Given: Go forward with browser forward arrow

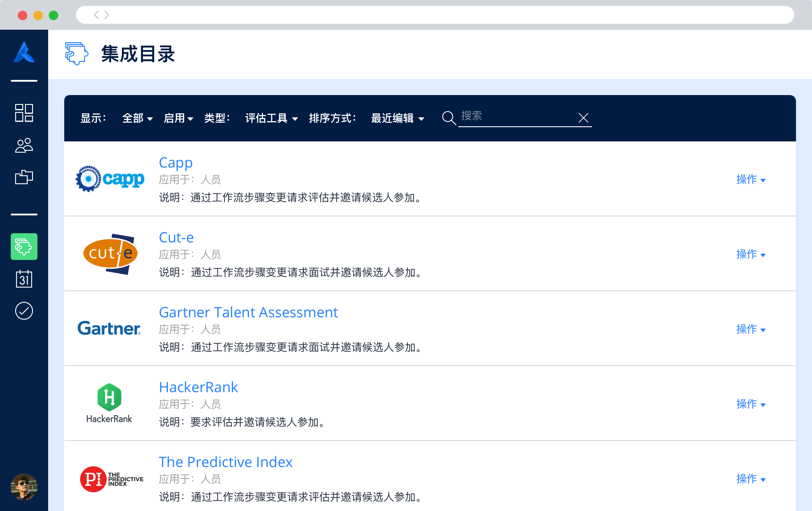Looking at the screenshot, I should [x=107, y=15].
